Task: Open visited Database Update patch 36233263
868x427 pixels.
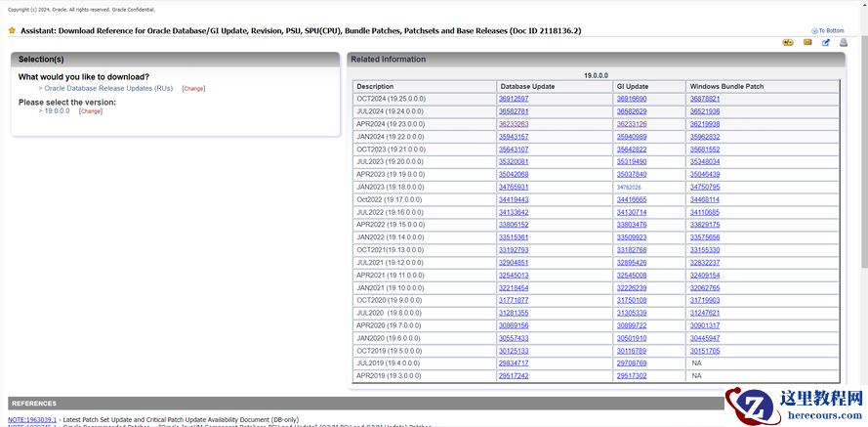Action: pyautogui.click(x=514, y=124)
